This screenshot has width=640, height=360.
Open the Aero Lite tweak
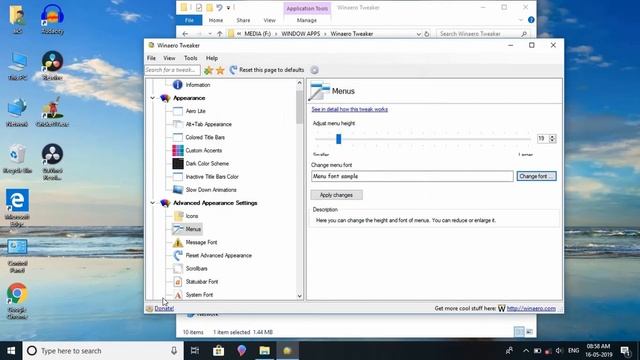coord(195,111)
